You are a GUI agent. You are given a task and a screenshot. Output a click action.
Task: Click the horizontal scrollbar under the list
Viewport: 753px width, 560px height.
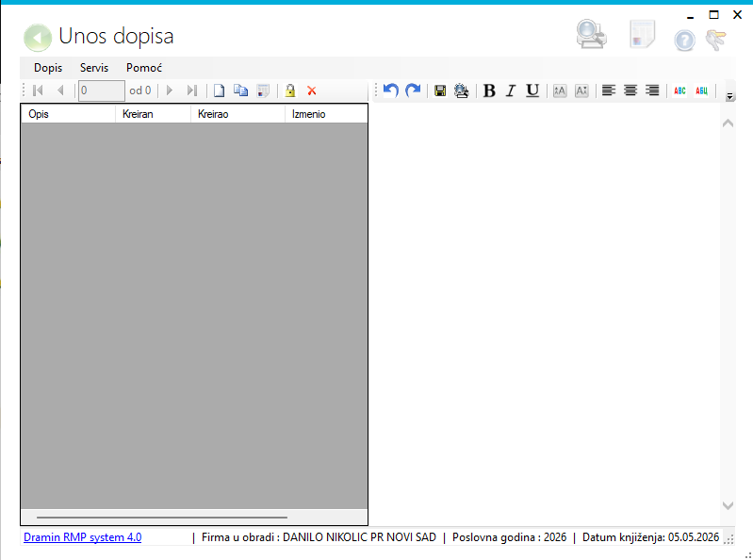tap(162, 518)
